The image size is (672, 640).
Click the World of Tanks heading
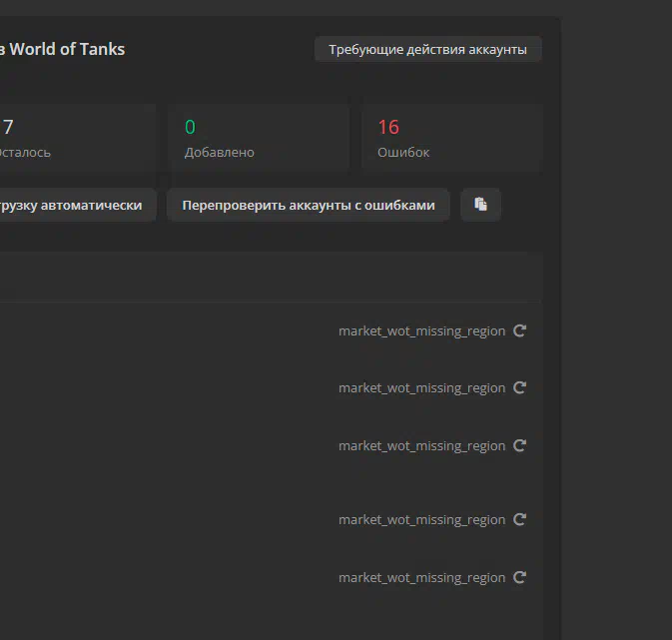pyautogui.click(x=63, y=49)
